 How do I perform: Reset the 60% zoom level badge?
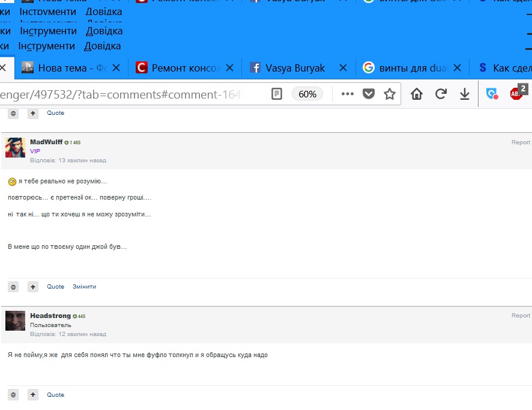[x=307, y=94]
